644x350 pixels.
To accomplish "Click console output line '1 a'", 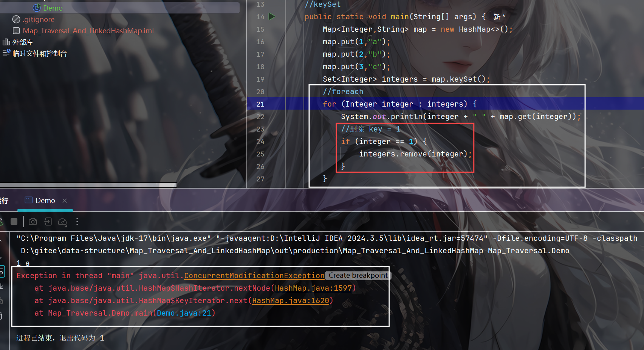I will [23, 263].
